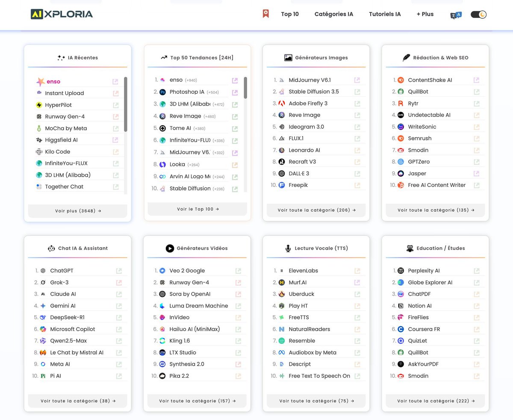
Task: Open Audiobox by Meta link
Action: click(313, 352)
